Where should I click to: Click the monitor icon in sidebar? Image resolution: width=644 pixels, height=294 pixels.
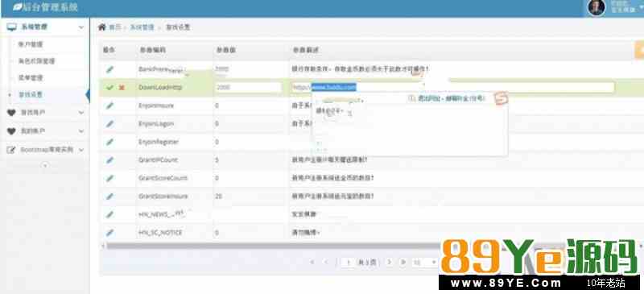point(11,27)
